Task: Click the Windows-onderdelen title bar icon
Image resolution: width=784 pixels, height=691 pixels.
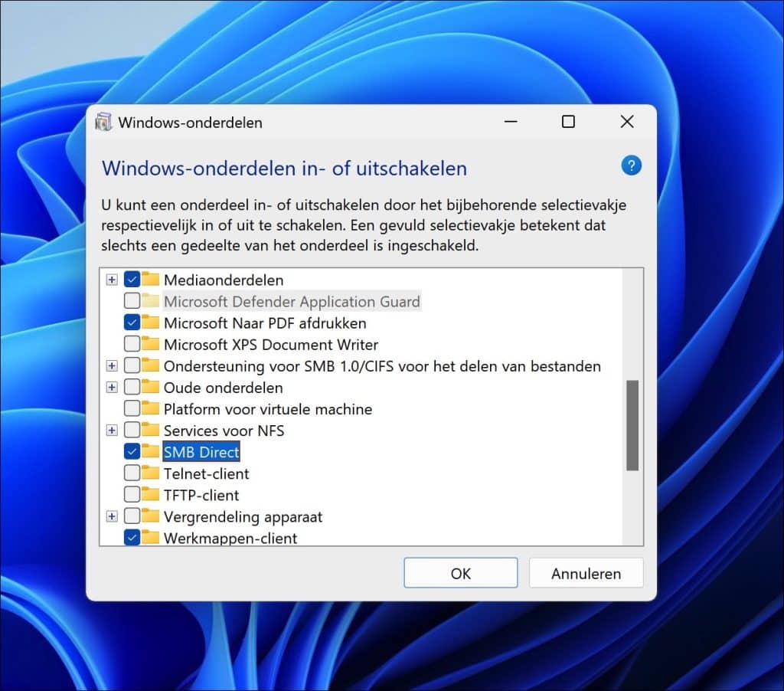Action: click(103, 122)
